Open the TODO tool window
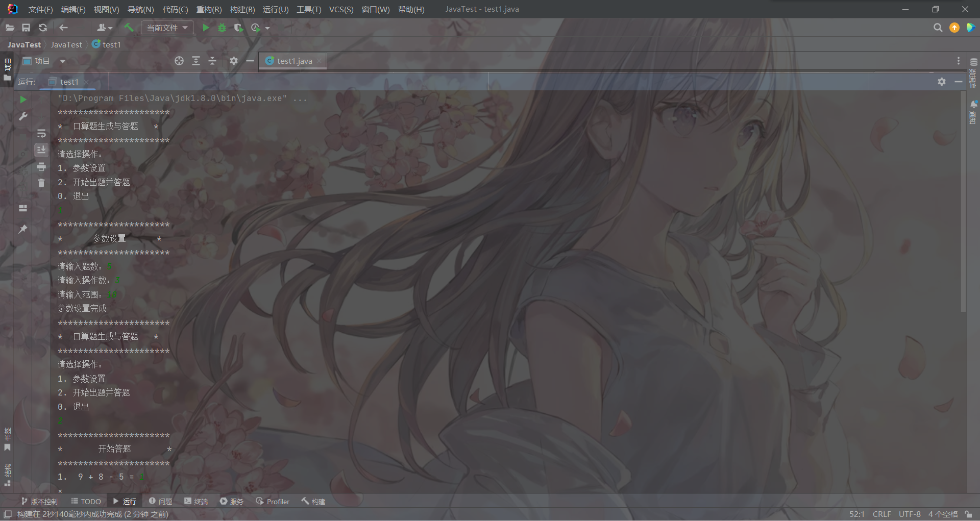This screenshot has width=980, height=521. tap(86, 502)
